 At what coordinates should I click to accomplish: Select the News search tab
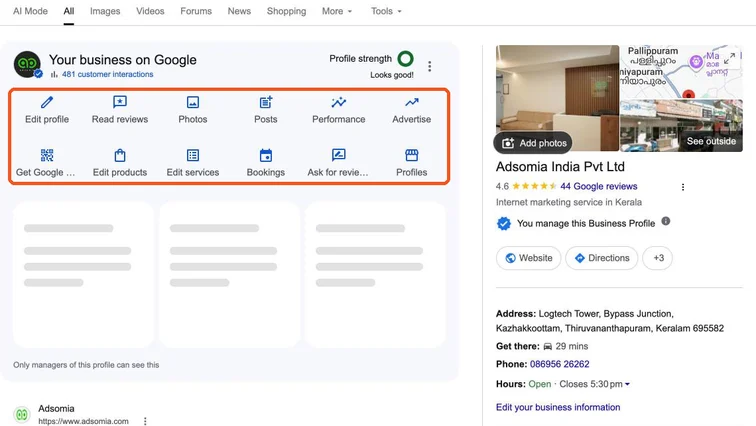(x=239, y=11)
